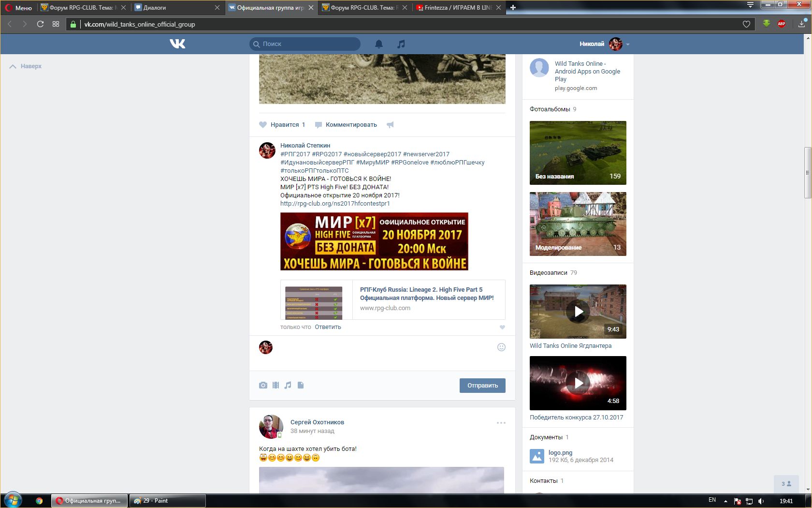This screenshot has height=508, width=812.
Task: Play the 4:58 contest winner video
Action: [x=578, y=383]
